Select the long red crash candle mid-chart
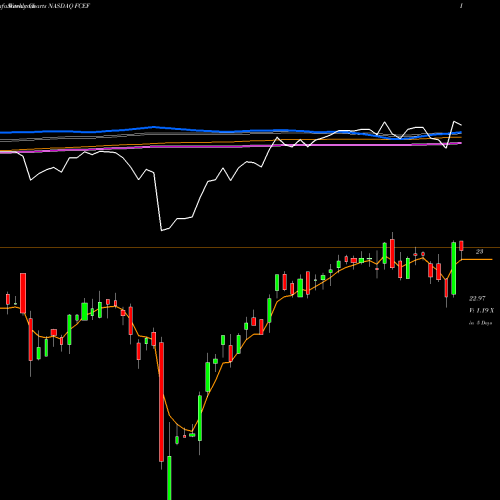Image resolution: width=500 pixels, height=500 pixels. [x=161, y=402]
